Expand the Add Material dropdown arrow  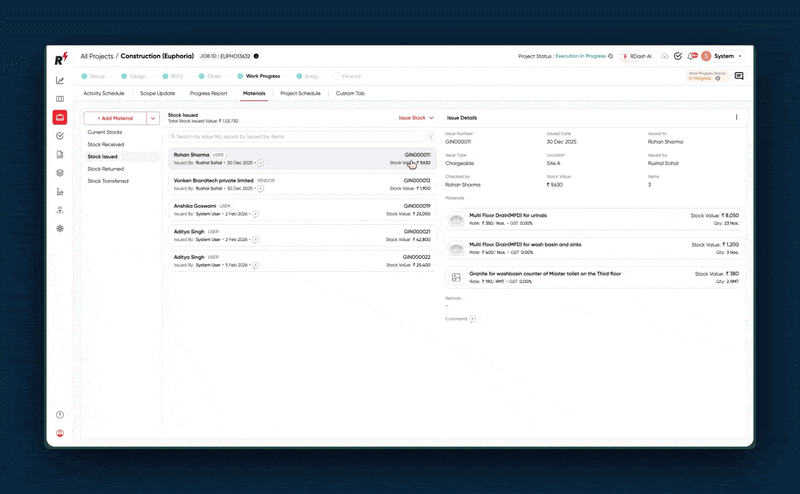[153, 118]
